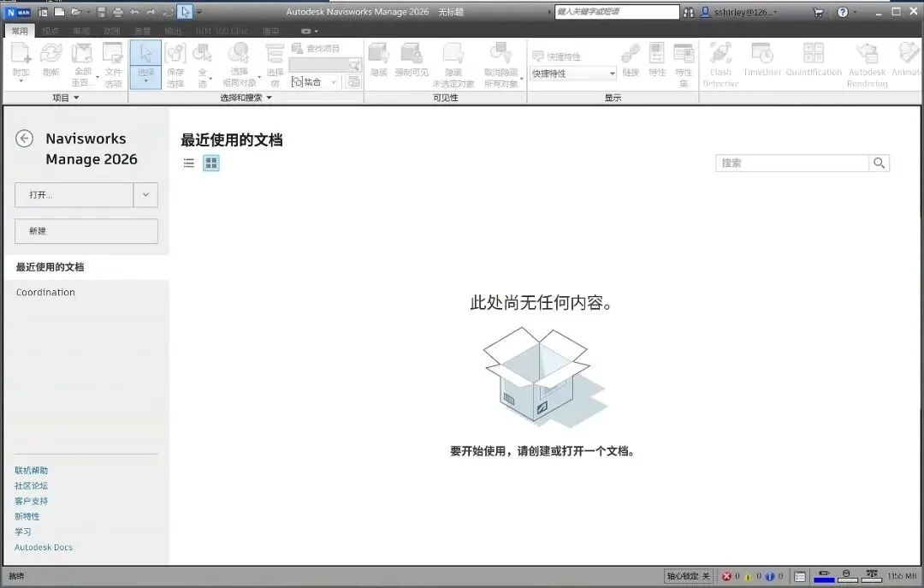
Task: Toggle 快捷特性 (Quick Properties) button
Action: pyautogui.click(x=556, y=56)
